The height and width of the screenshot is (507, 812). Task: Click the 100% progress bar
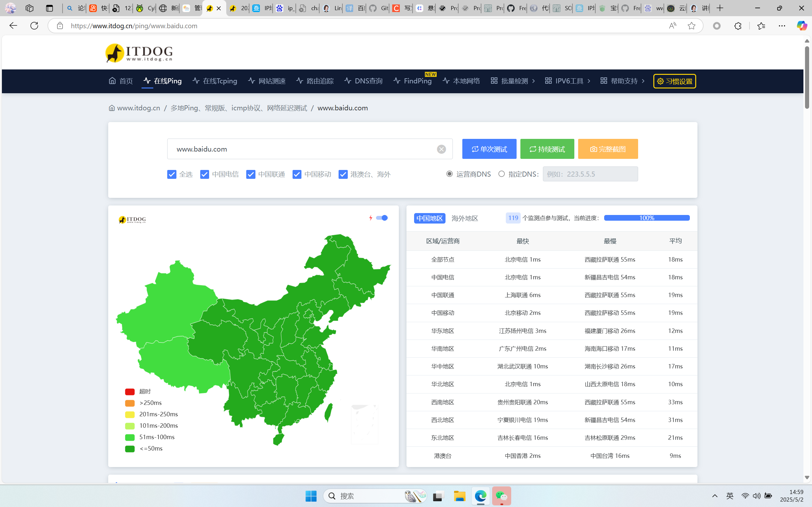coord(647,218)
